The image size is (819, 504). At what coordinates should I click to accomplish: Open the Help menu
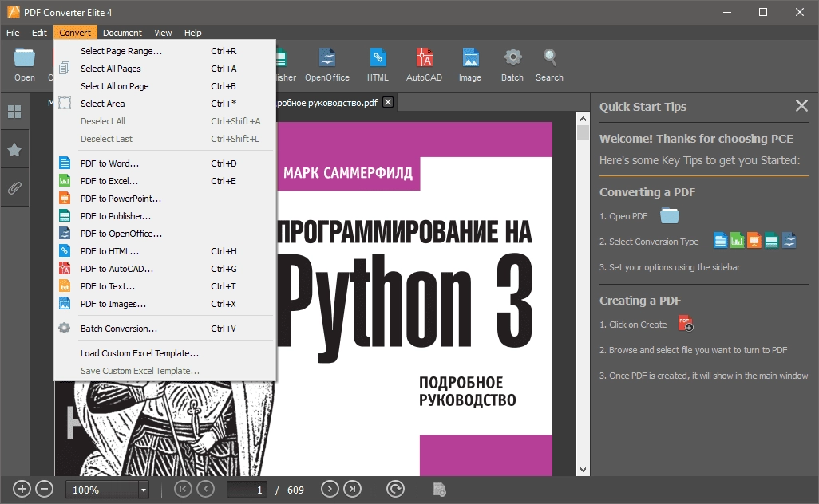192,33
